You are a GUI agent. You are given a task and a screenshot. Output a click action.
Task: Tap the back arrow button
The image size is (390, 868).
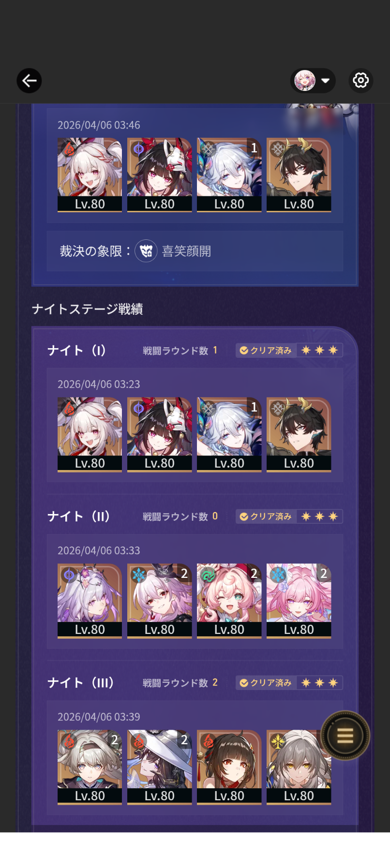click(x=29, y=80)
